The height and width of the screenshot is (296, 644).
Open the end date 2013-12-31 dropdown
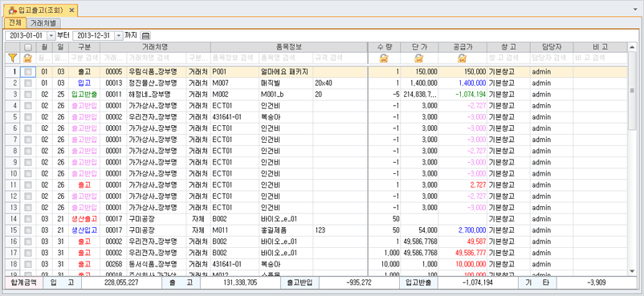click(119, 36)
